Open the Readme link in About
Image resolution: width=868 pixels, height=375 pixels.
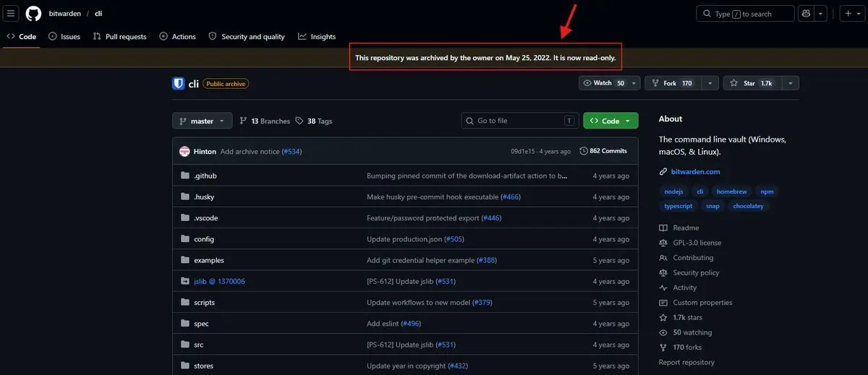point(678,228)
